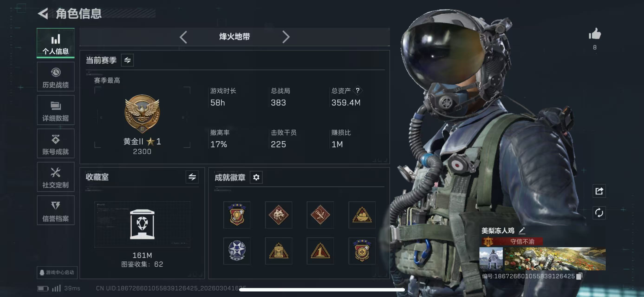Give a thumbs-up like to this profile
The height and width of the screenshot is (297, 644).
pos(595,34)
